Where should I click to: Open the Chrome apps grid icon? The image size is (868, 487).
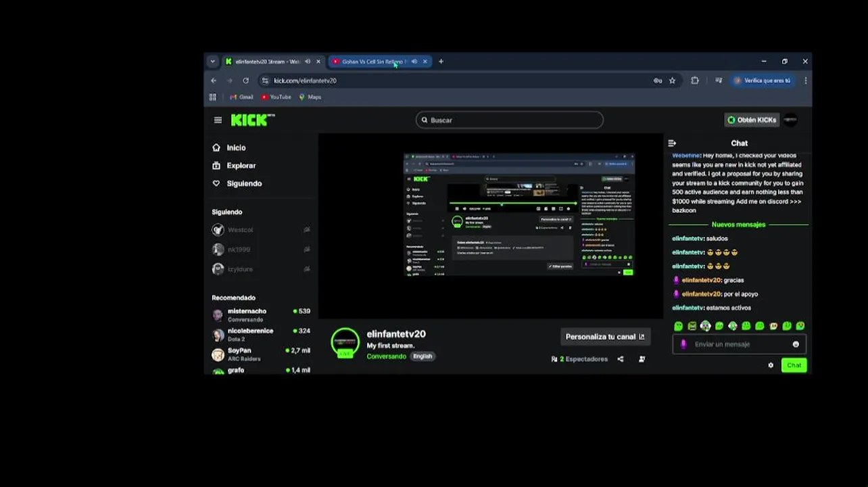coord(213,97)
